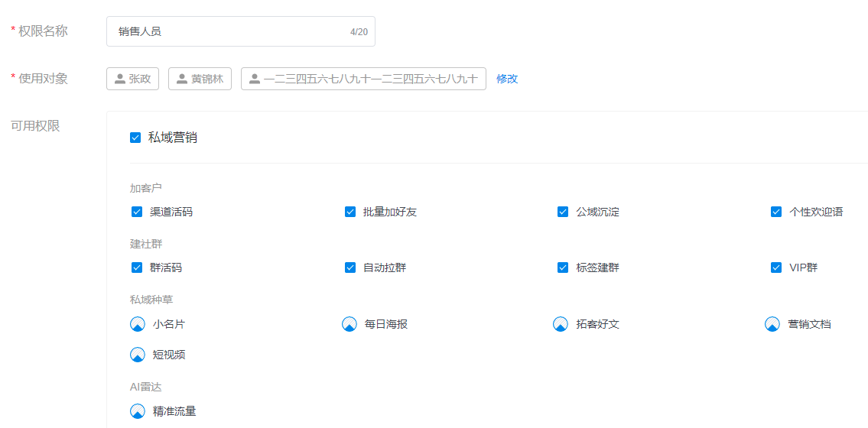
Task: Toggle the 自动拉群 checkbox
Action: (350, 267)
